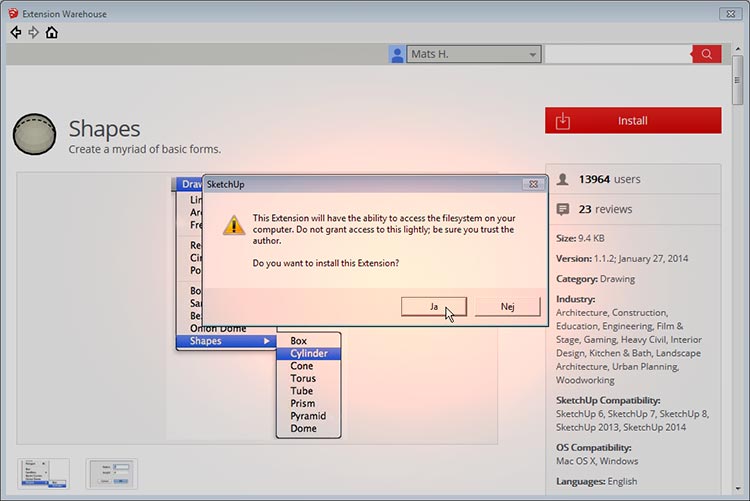The width and height of the screenshot is (750, 501).
Task: Choose Cylinder in the Shapes submenu
Action: click(x=309, y=353)
